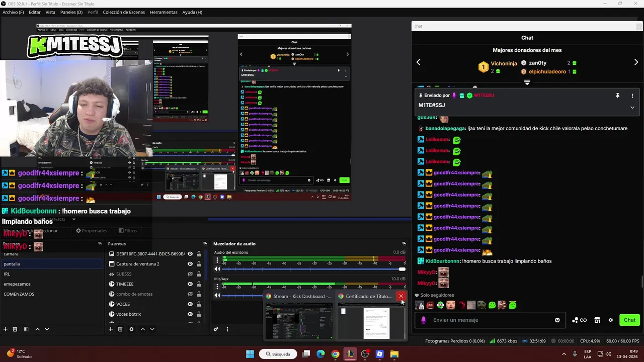This screenshot has width=644, height=362.
Task: Click the red angry emote in emote row
Action: tap(430, 305)
